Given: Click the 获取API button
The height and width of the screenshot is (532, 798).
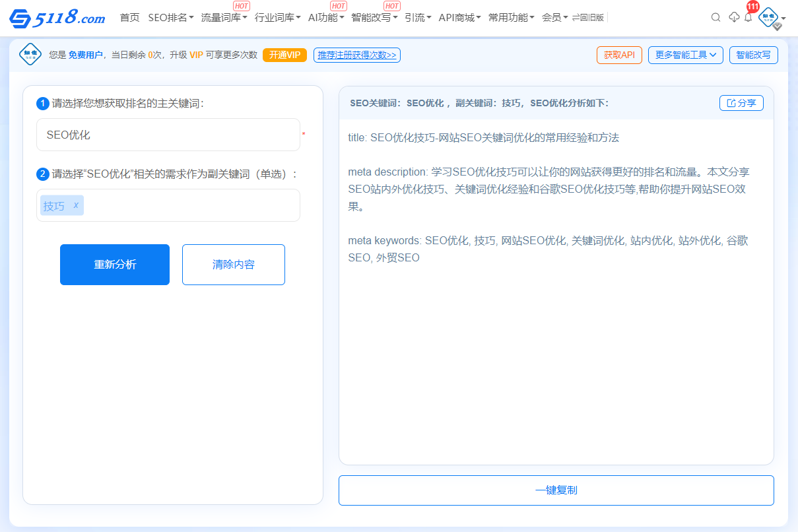Looking at the screenshot, I should click(619, 55).
